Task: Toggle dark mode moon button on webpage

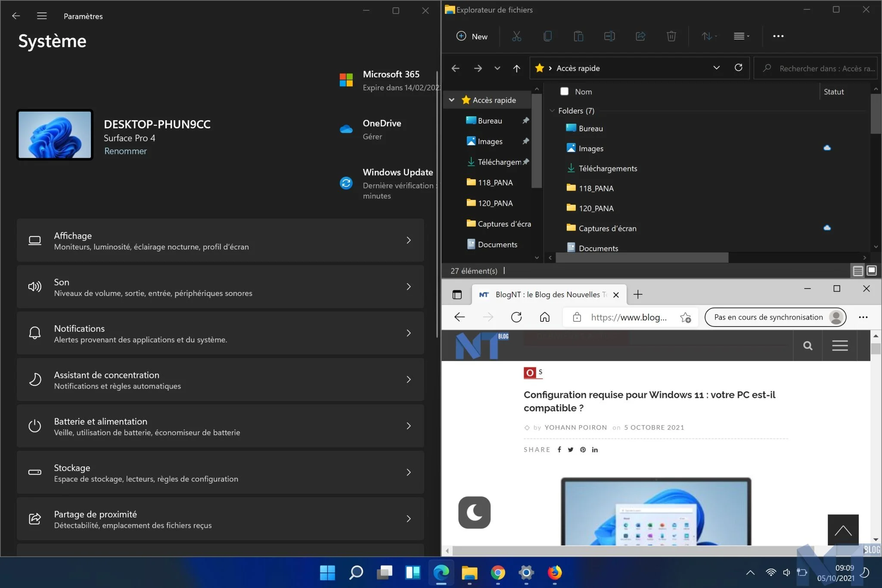Action: click(x=474, y=512)
